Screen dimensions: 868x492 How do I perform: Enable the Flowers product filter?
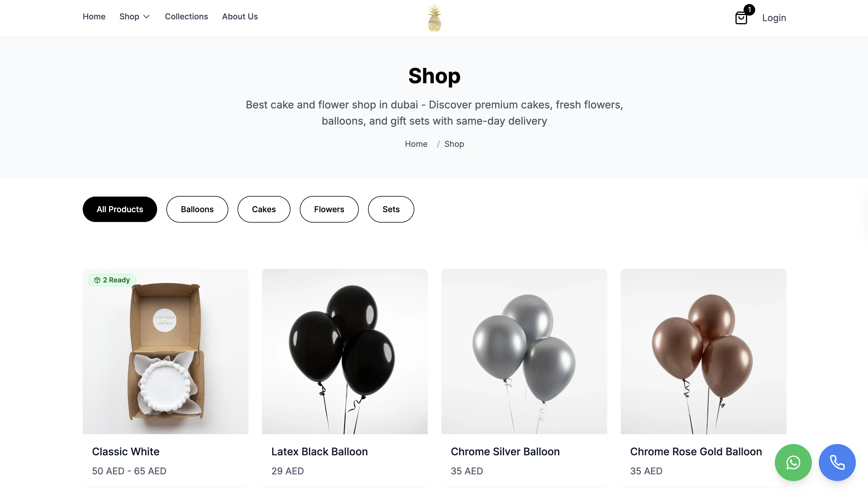329,209
